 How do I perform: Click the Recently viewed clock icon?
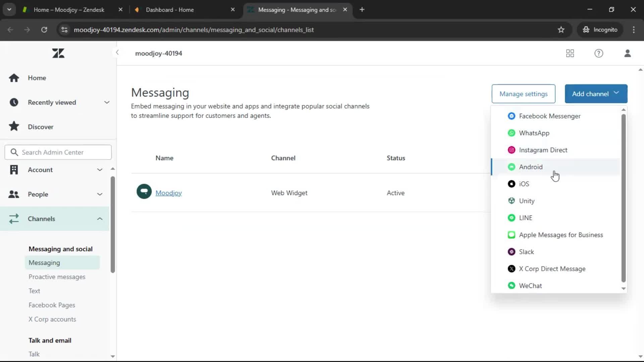14,102
